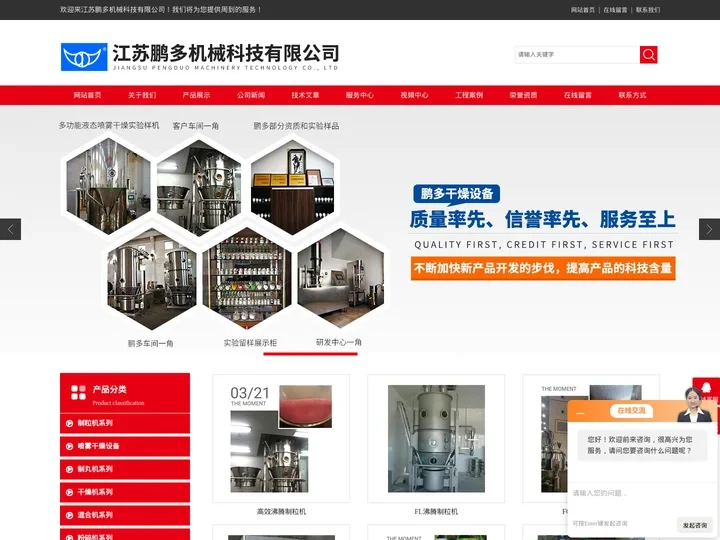Click the Jiangsu Pengduo company logo

(x=200, y=57)
